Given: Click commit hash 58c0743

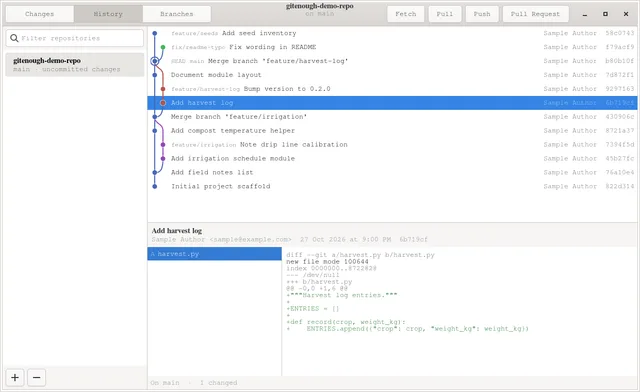Looking at the screenshot, I should pos(620,33).
